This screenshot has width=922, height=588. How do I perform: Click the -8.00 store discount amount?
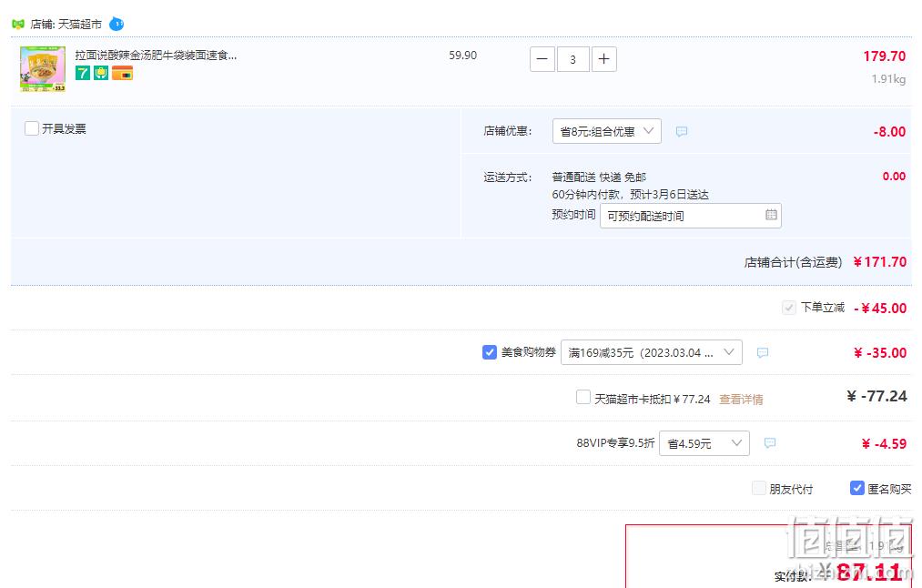(889, 132)
